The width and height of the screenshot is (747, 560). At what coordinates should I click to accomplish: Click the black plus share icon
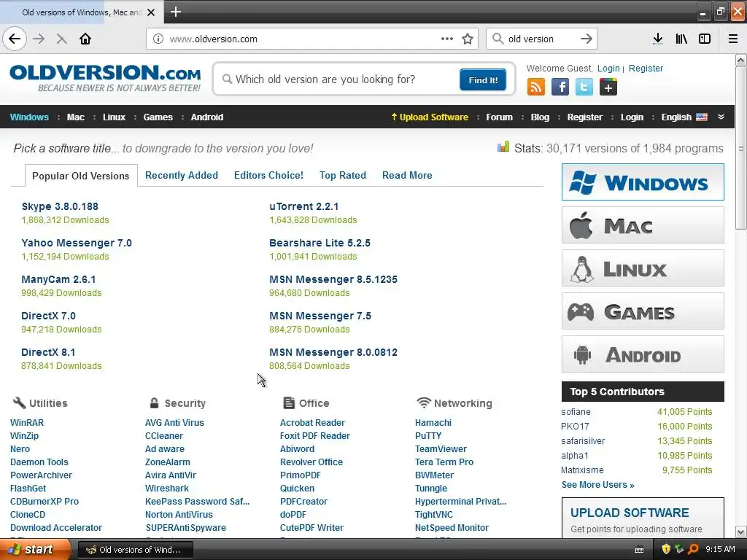(x=608, y=87)
